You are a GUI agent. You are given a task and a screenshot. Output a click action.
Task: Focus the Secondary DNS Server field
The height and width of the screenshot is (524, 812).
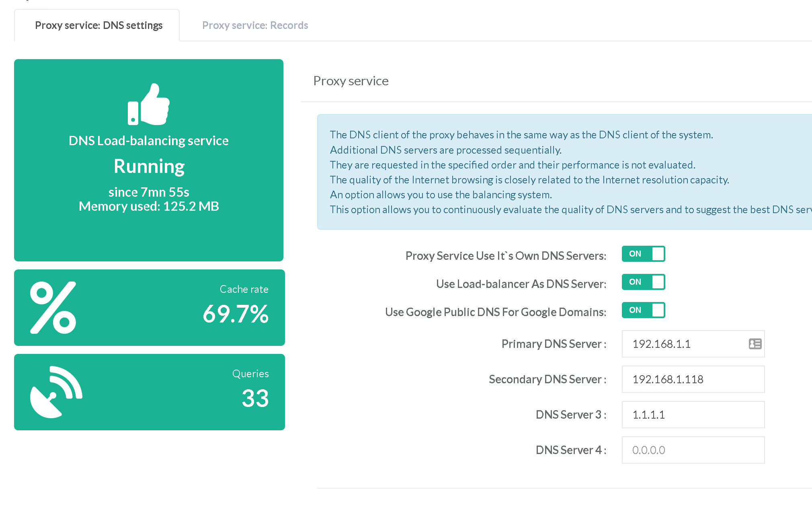(693, 379)
